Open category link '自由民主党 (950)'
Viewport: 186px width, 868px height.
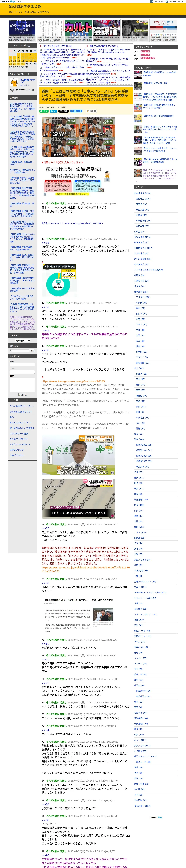click(x=142, y=193)
